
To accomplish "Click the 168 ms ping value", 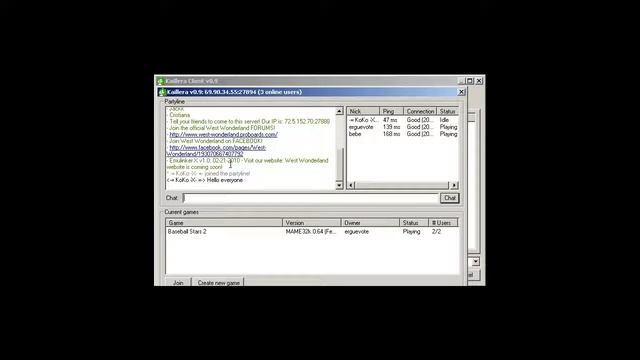I will (391, 134).
